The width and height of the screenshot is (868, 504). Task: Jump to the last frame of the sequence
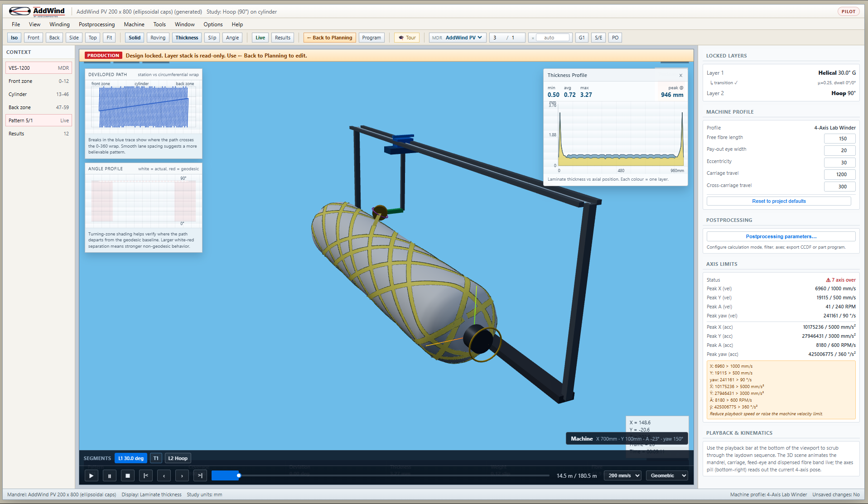[x=200, y=475]
